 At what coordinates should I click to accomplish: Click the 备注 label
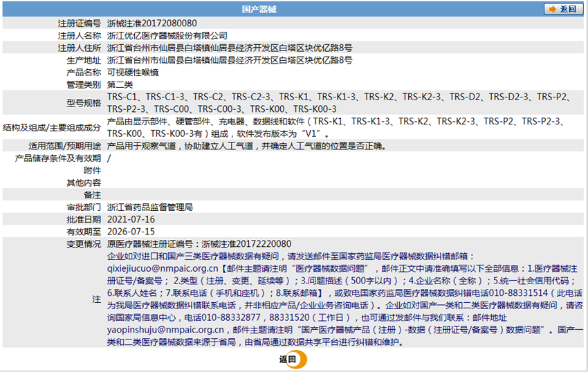[x=92, y=195]
